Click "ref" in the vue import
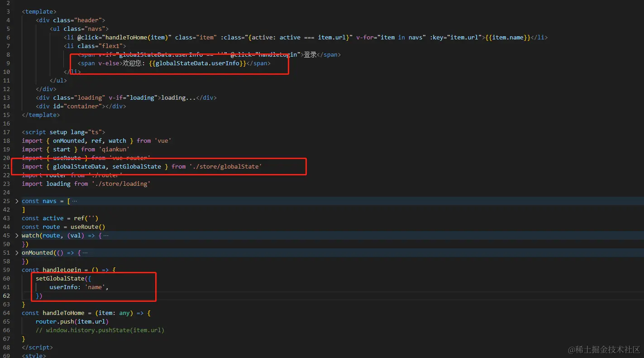The width and height of the screenshot is (644, 358). (x=96, y=140)
